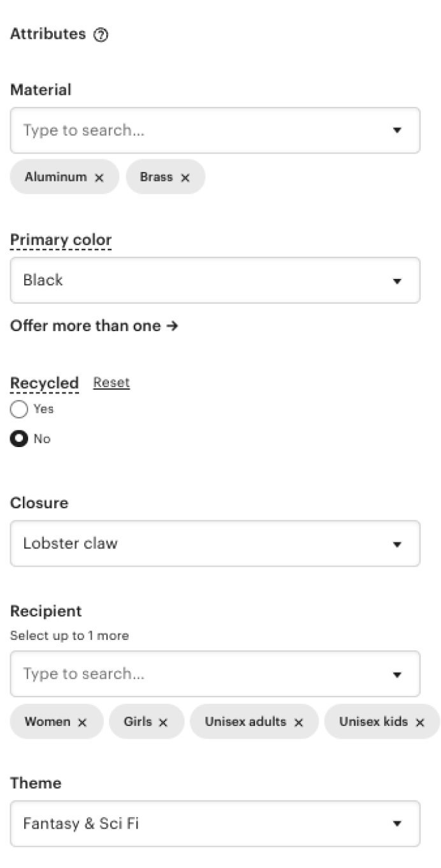This screenshot has width=441, height=868.
Task: Open the Closure dropdown
Action: point(397,544)
